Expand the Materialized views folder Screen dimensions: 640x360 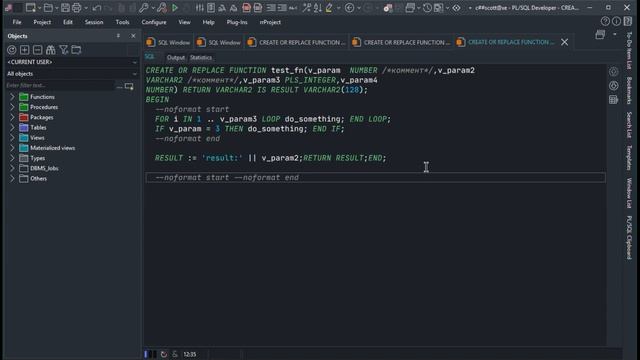click(12, 148)
